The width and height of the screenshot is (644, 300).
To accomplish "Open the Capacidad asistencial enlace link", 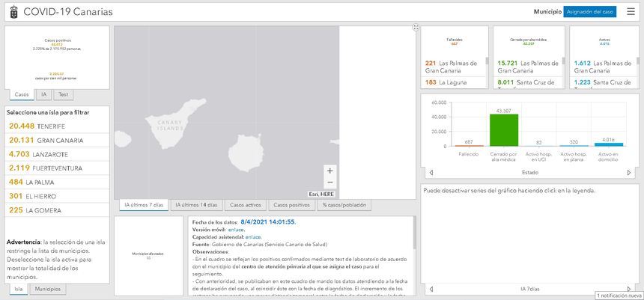I will pos(253,236).
